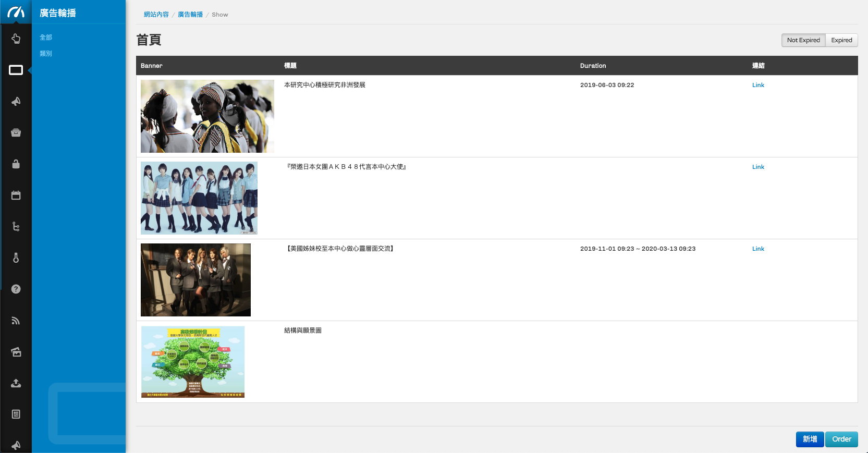This screenshot has width=868, height=453.
Task: Open the question mark help icon
Action: [16, 289]
